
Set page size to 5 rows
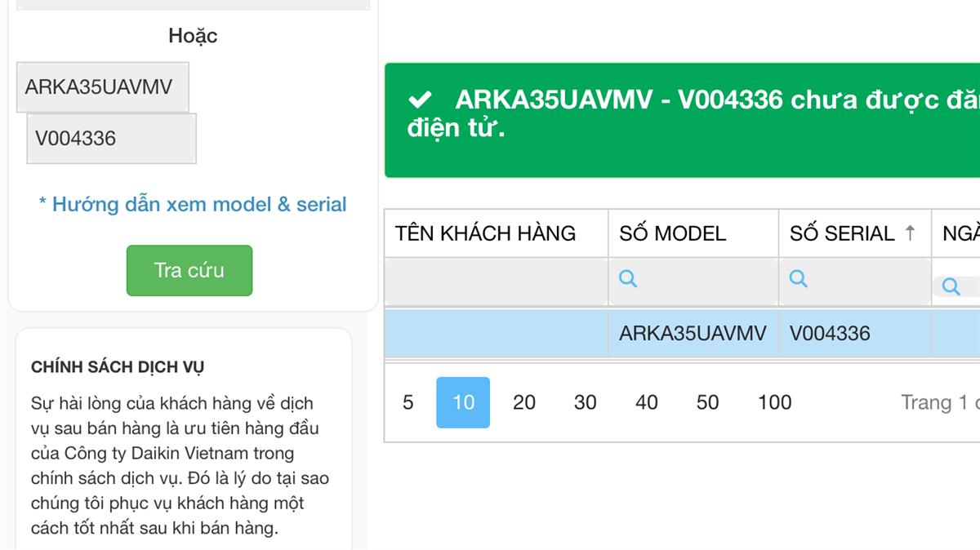[x=408, y=402]
